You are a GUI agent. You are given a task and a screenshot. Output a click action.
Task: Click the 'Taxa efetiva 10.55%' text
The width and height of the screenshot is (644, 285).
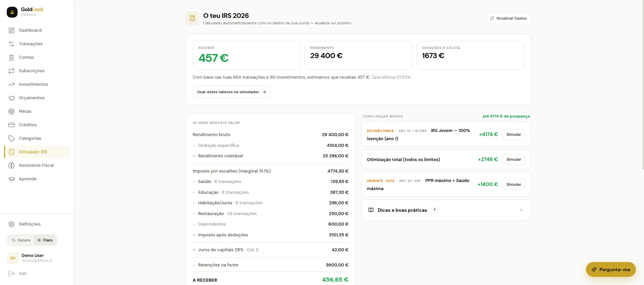click(x=392, y=77)
